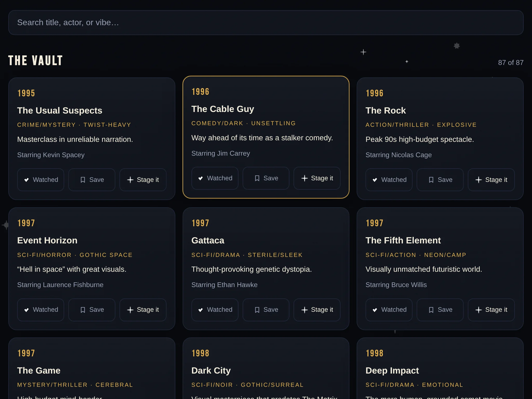532x399 pixels.
Task: Stage Event Horizon
Action: pyautogui.click(x=143, y=310)
